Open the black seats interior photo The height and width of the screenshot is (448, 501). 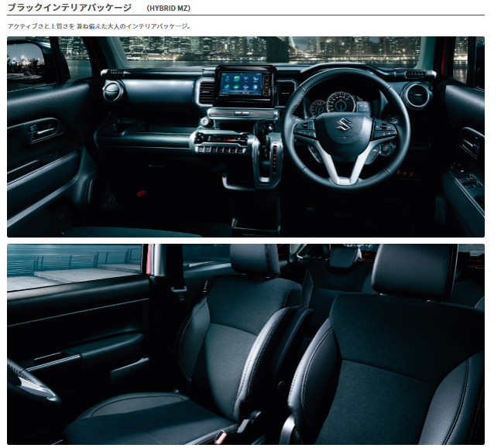pos(245,344)
